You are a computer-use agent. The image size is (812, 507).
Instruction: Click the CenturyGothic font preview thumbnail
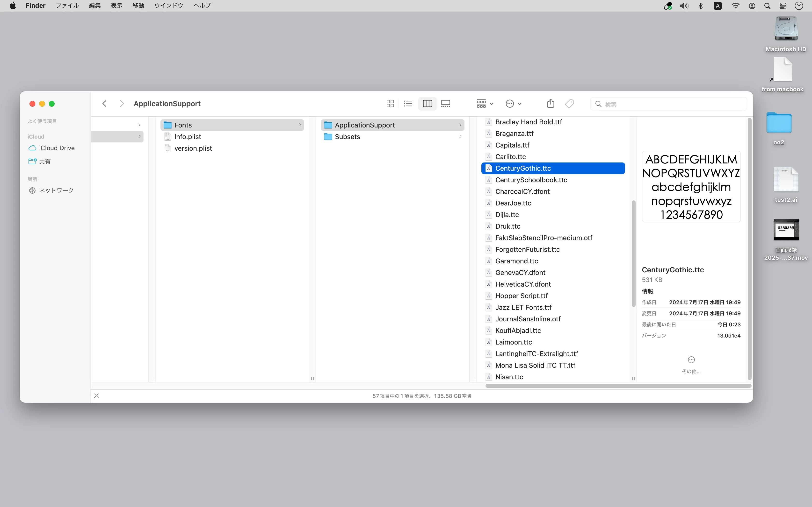691,187
